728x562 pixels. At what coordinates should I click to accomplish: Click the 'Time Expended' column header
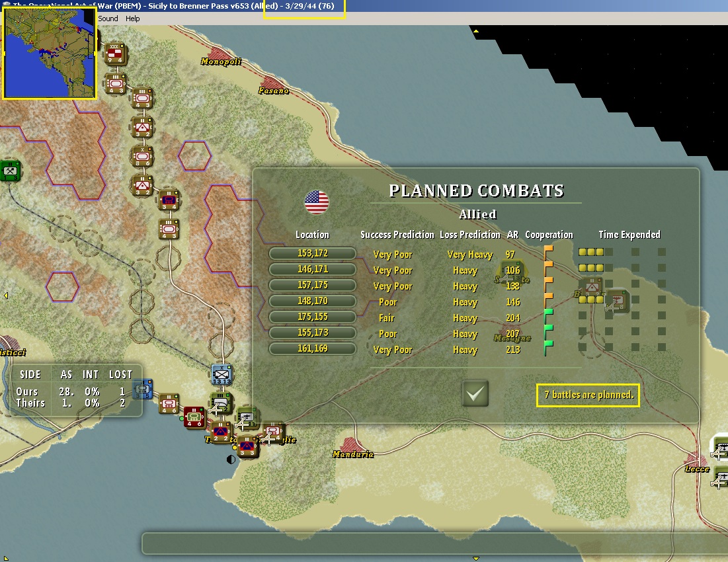click(x=629, y=234)
